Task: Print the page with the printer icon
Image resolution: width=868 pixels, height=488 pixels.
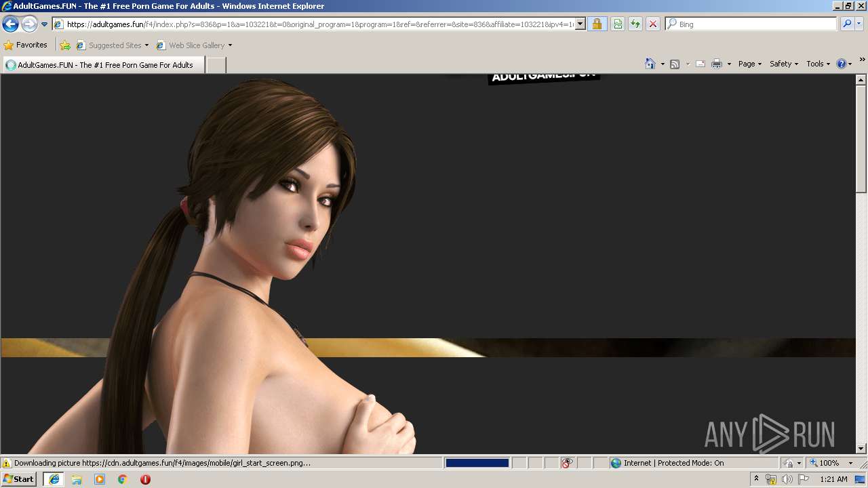Action: click(x=717, y=64)
